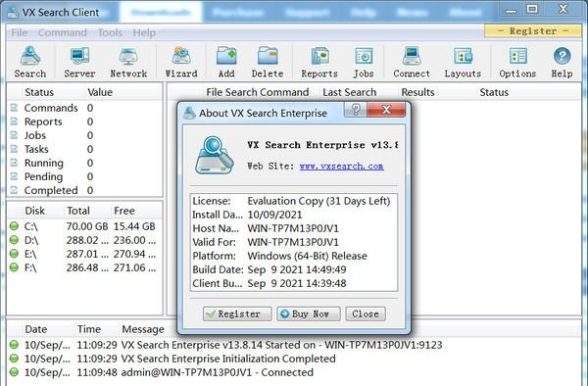Click the Commands row icon in status panel

(x=14, y=108)
